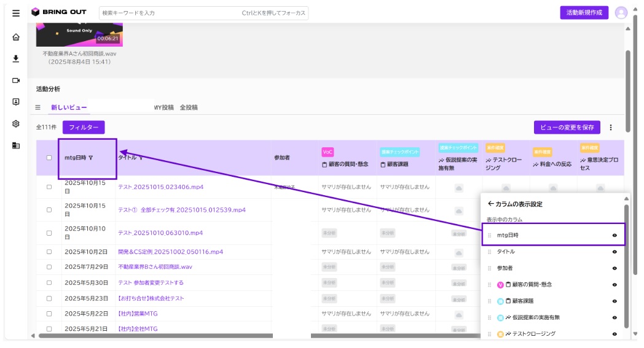Open the video camera icon in sidebar
Screen dimensions: 644x348
16,80
